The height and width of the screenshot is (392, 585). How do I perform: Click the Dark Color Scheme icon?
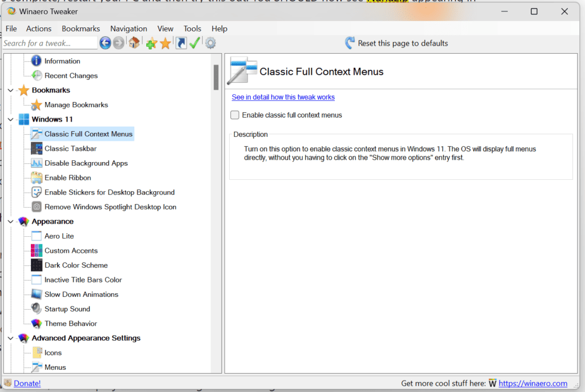[x=36, y=265]
